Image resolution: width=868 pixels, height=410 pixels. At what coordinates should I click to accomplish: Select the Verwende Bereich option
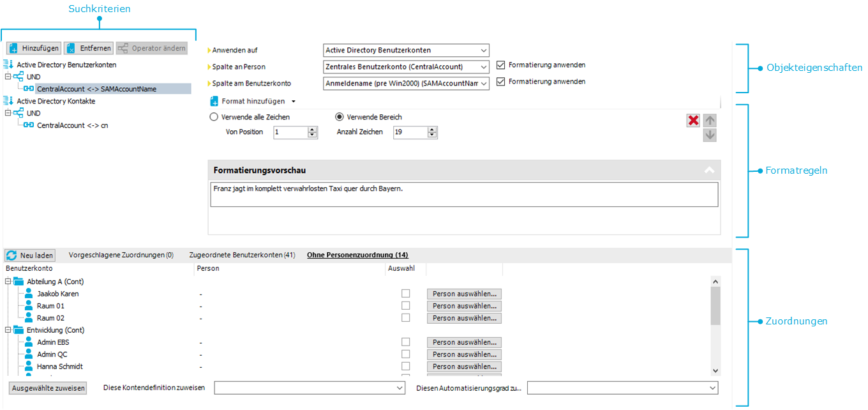(340, 118)
